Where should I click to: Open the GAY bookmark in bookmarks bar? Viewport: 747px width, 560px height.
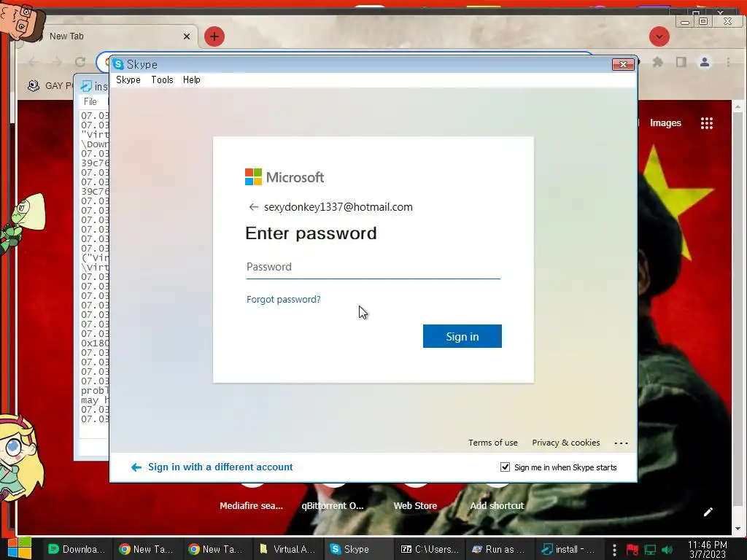50,86
